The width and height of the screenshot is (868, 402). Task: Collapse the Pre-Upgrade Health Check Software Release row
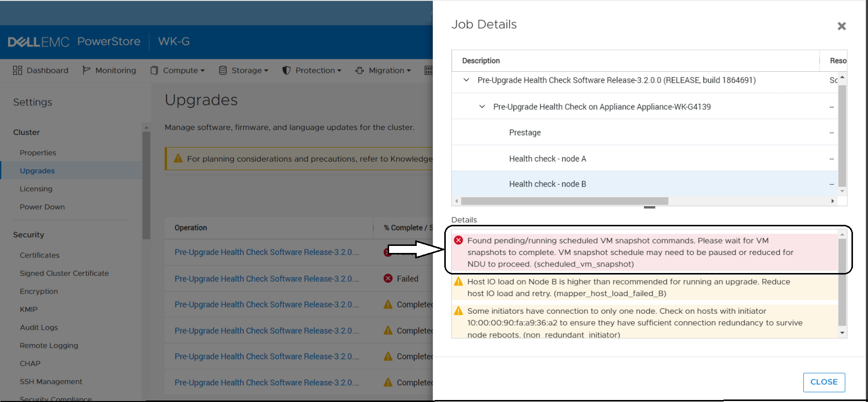pyautogui.click(x=466, y=80)
